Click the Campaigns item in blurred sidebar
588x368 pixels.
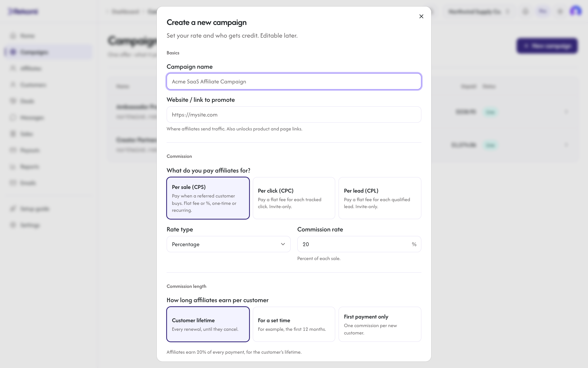(48, 52)
